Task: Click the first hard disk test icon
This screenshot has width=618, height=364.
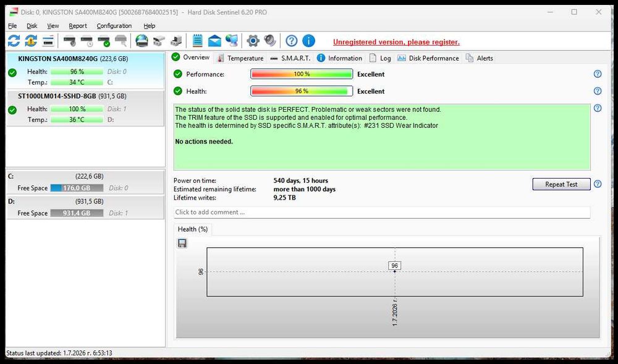Action: (69, 41)
